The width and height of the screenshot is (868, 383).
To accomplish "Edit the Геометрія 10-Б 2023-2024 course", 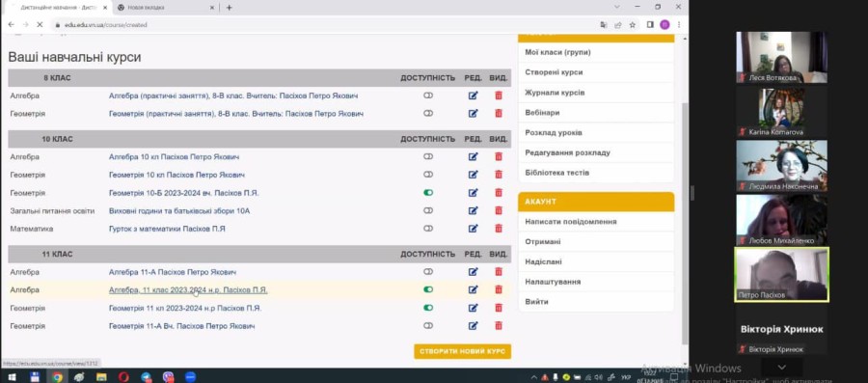I will pos(473,193).
